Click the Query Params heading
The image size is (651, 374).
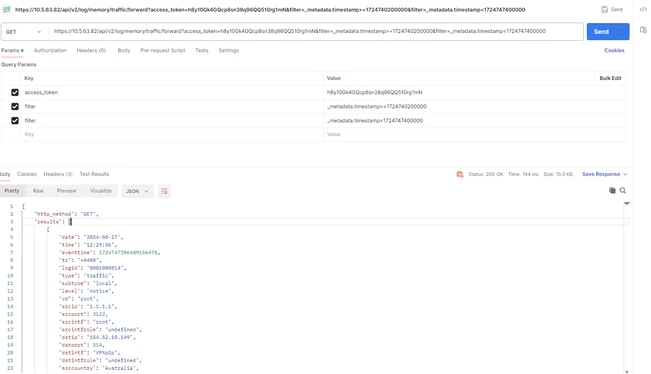tap(19, 64)
